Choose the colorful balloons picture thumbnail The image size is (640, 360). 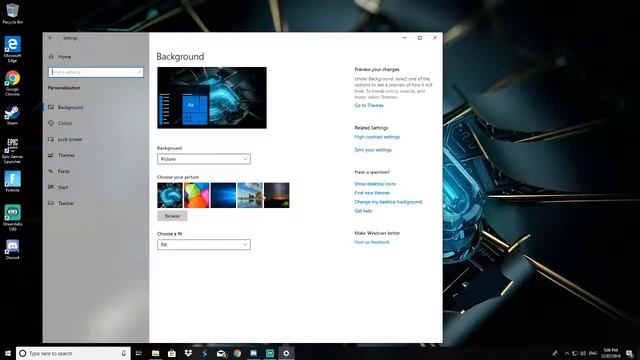(x=196, y=195)
